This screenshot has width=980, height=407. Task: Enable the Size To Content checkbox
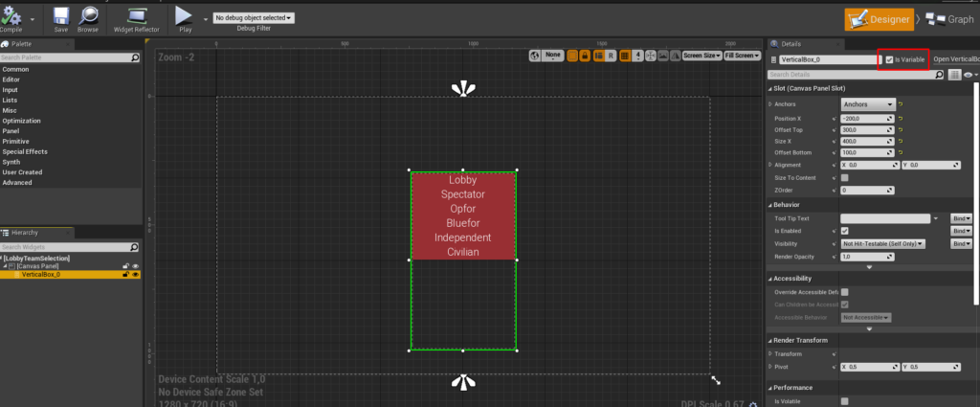click(844, 177)
